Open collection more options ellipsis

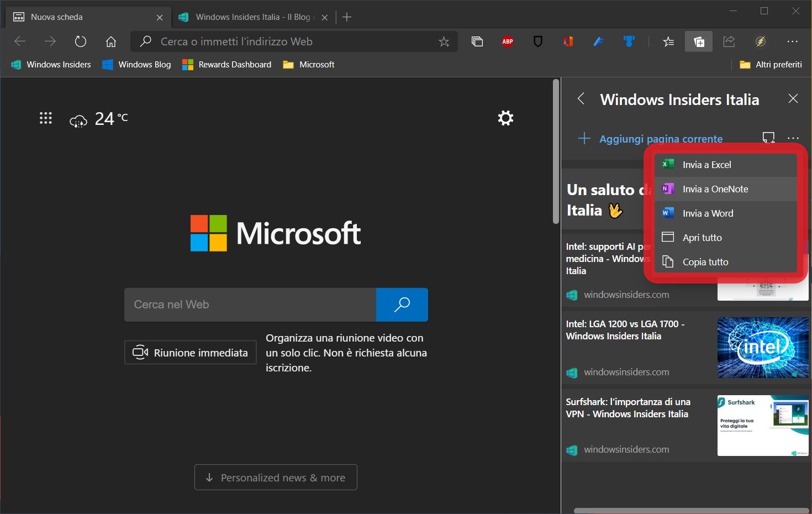coord(793,138)
